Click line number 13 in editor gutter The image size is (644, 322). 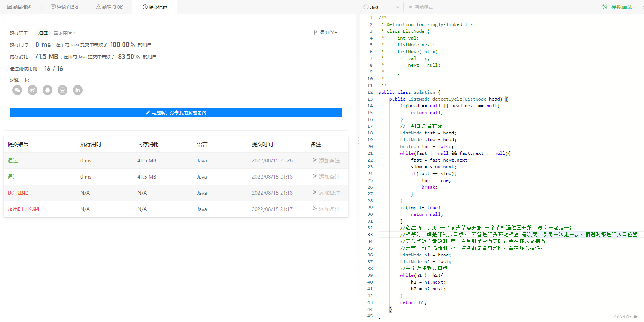click(370, 99)
